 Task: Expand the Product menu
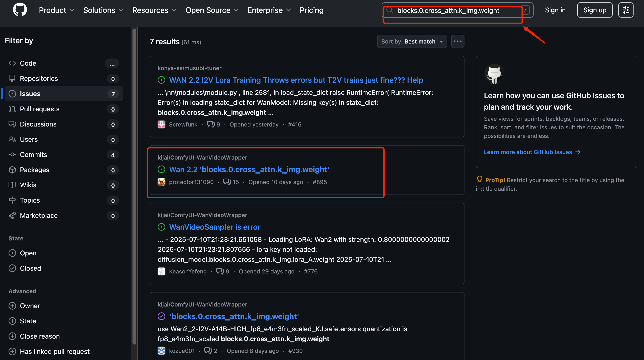(x=57, y=10)
